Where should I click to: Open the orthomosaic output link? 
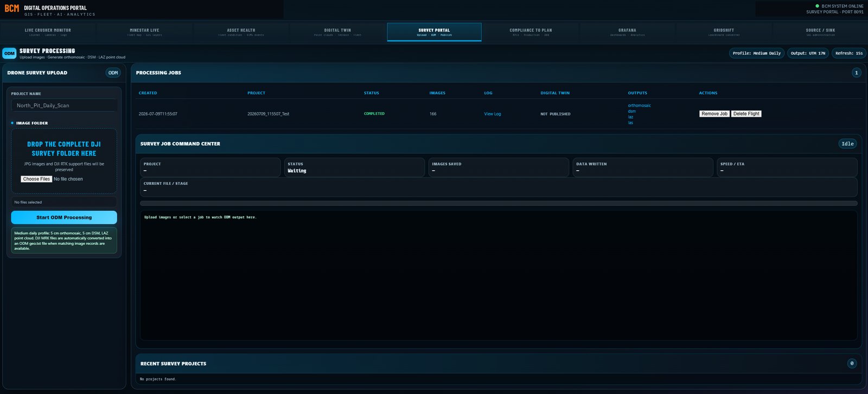point(640,106)
